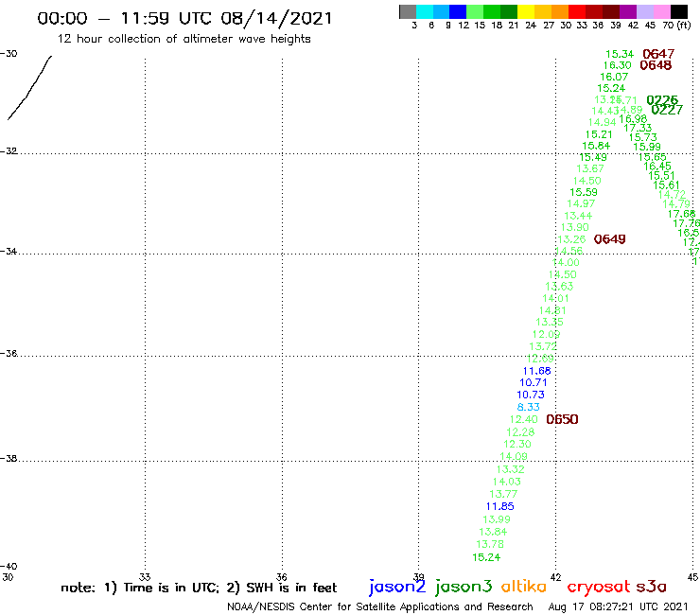Select the wave height value 12.09
Viewport: 700px width, 615px height.
(x=546, y=334)
